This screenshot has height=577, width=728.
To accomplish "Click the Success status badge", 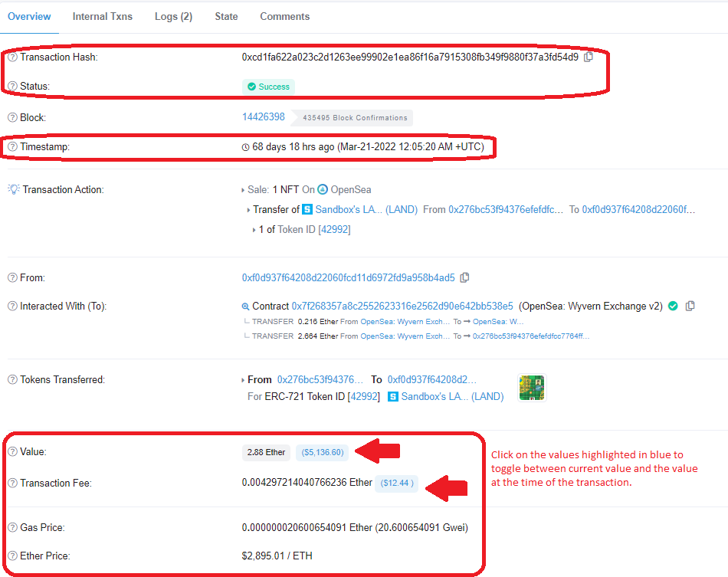I will coord(268,87).
